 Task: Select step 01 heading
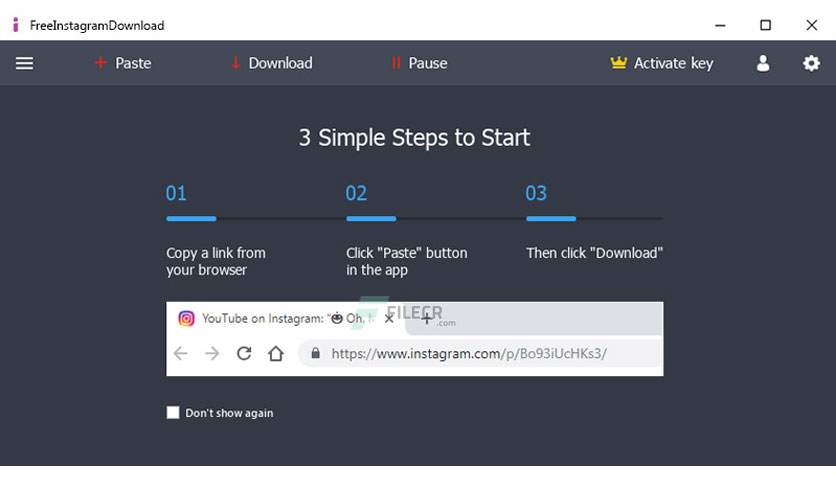pos(176,193)
